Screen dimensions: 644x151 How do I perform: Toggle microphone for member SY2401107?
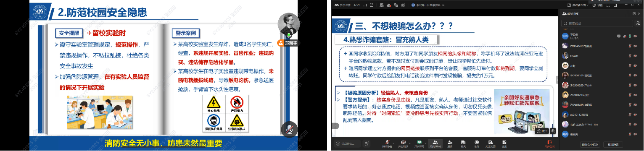point(630,75)
